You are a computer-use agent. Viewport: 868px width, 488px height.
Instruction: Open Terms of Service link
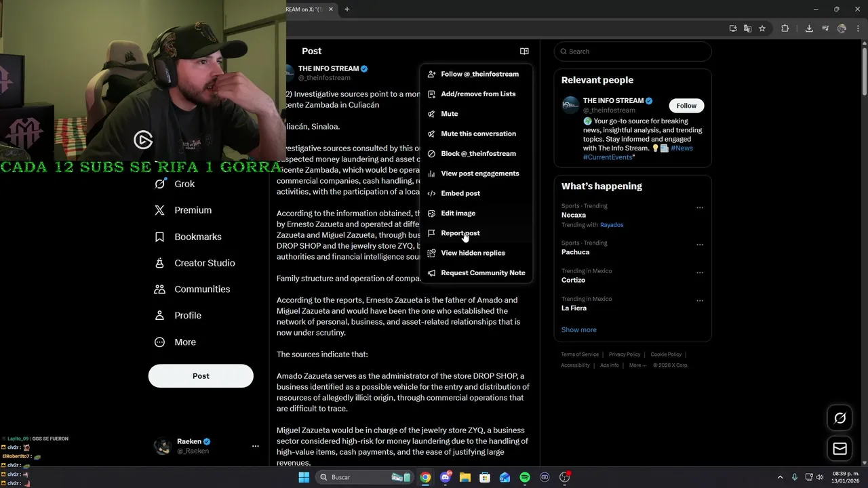(580, 354)
